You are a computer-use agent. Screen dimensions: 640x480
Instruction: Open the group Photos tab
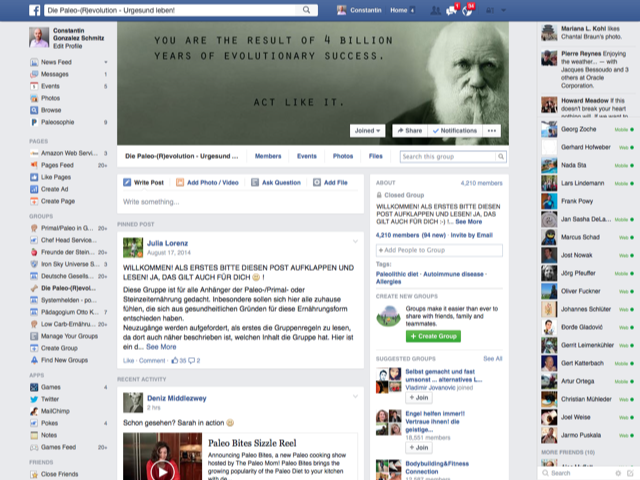point(343,156)
